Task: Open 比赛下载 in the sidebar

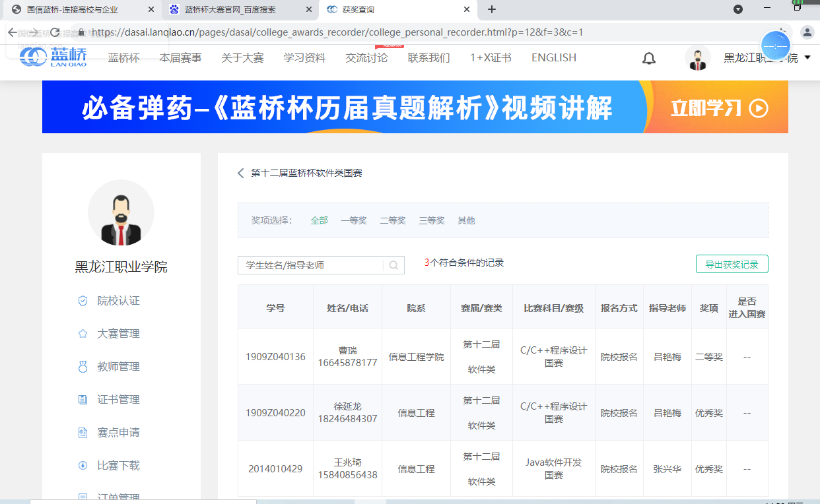Action: [x=118, y=466]
